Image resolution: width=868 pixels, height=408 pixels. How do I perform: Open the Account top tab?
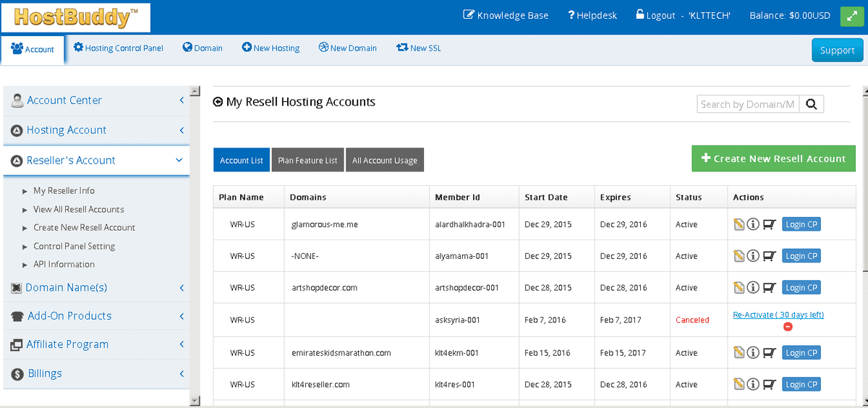tap(33, 49)
